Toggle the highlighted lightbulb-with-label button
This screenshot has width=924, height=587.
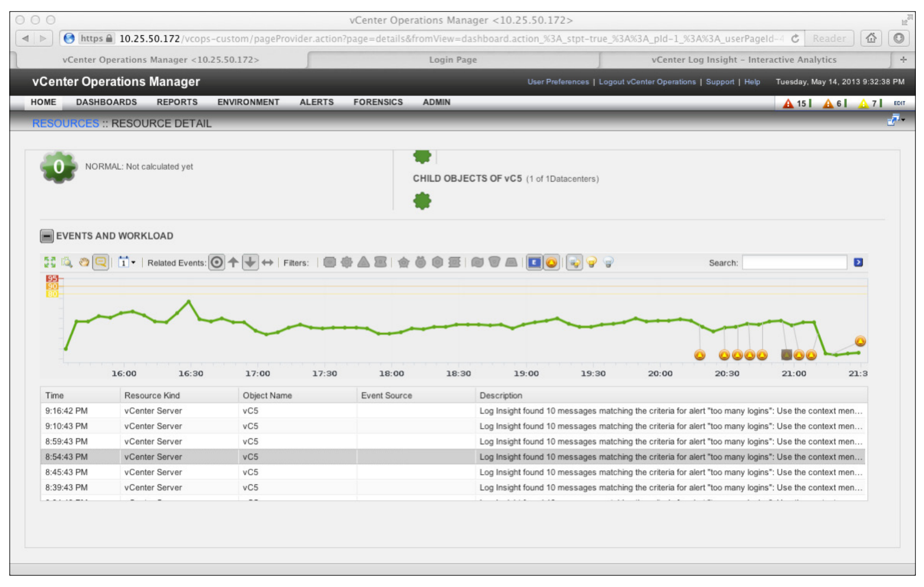[574, 263]
